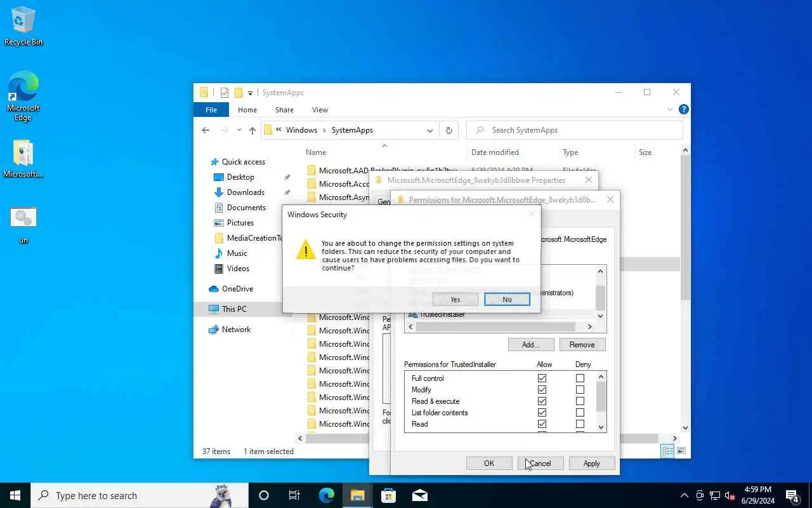The image size is (812, 508).
Task: Choose No in Windows Security dialog
Action: click(x=507, y=300)
